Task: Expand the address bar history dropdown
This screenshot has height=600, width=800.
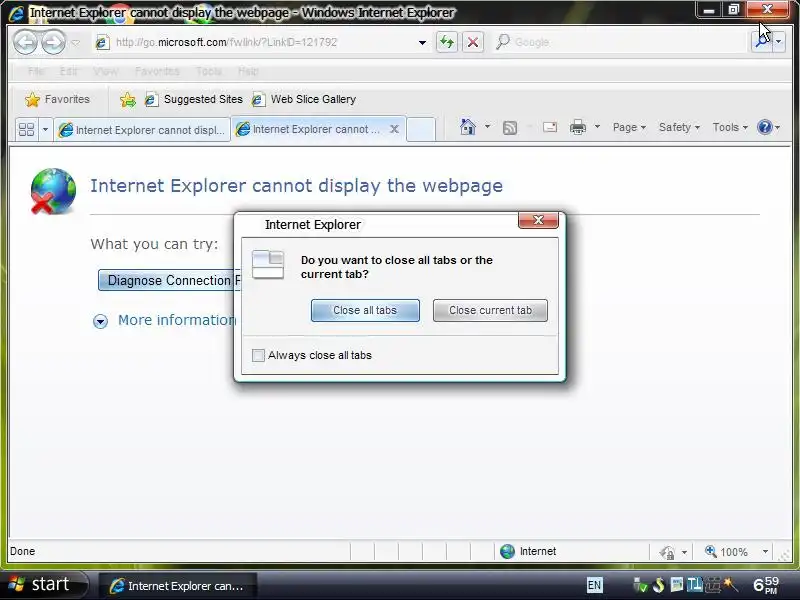Action: coord(422,42)
